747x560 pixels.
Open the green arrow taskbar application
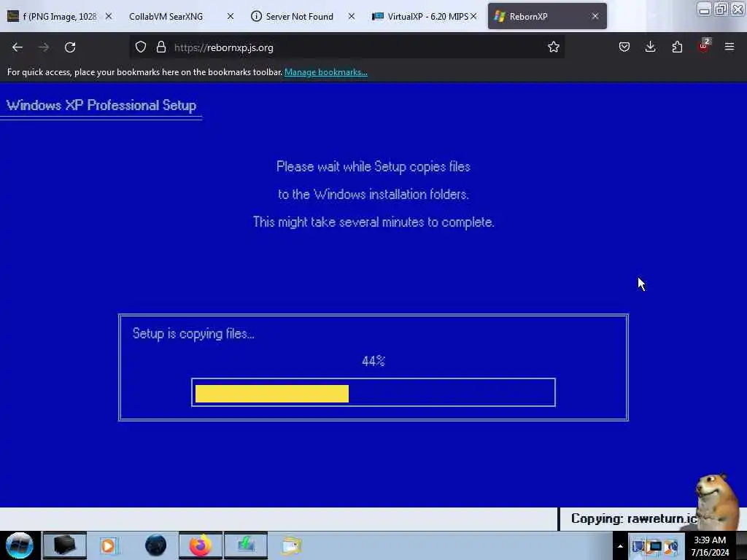coord(246,545)
